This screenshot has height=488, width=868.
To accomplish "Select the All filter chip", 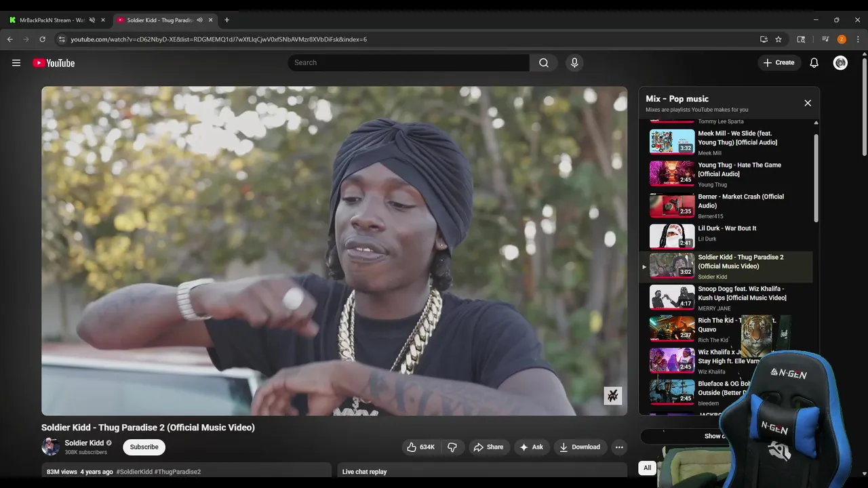I will tap(648, 468).
